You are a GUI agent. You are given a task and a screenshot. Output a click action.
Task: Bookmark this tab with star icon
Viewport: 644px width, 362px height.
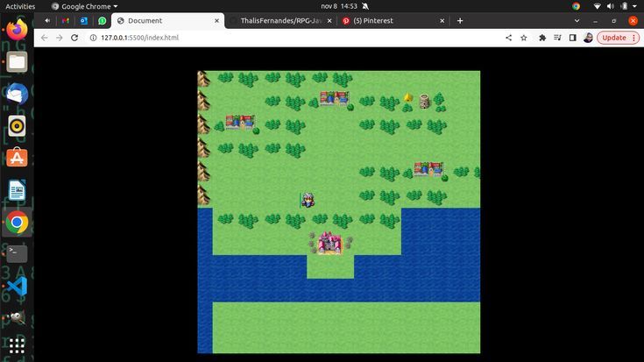click(x=524, y=38)
